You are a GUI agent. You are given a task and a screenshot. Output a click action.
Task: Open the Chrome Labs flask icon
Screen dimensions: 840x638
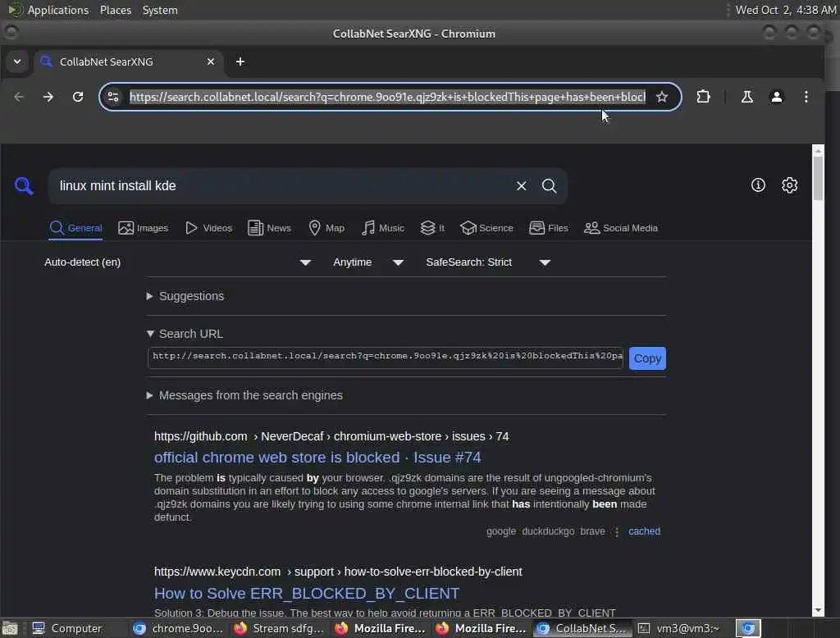[746, 97]
